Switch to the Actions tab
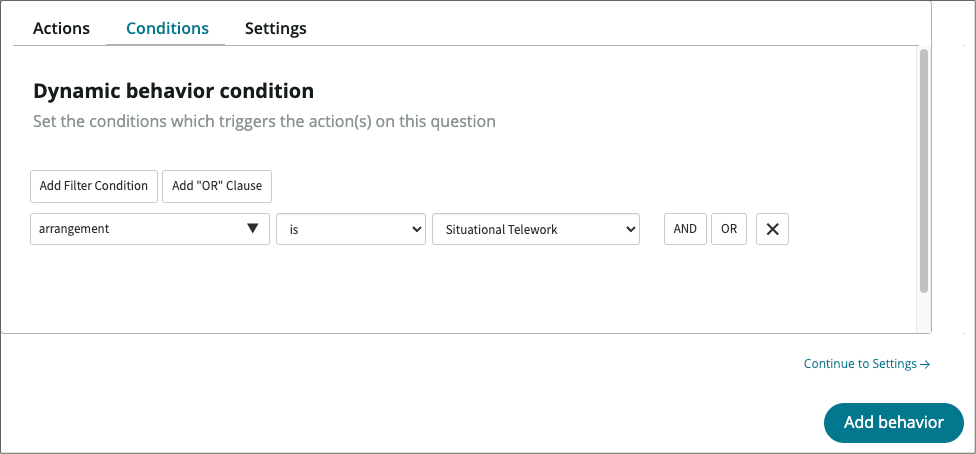This screenshot has height=454, width=976. point(61,28)
